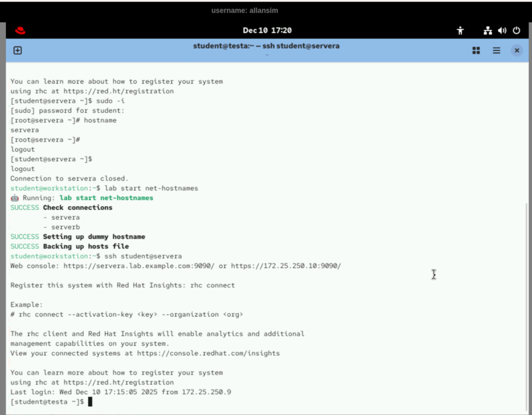Open Activities via the Red Hat logo
532x415 pixels.
point(20,31)
